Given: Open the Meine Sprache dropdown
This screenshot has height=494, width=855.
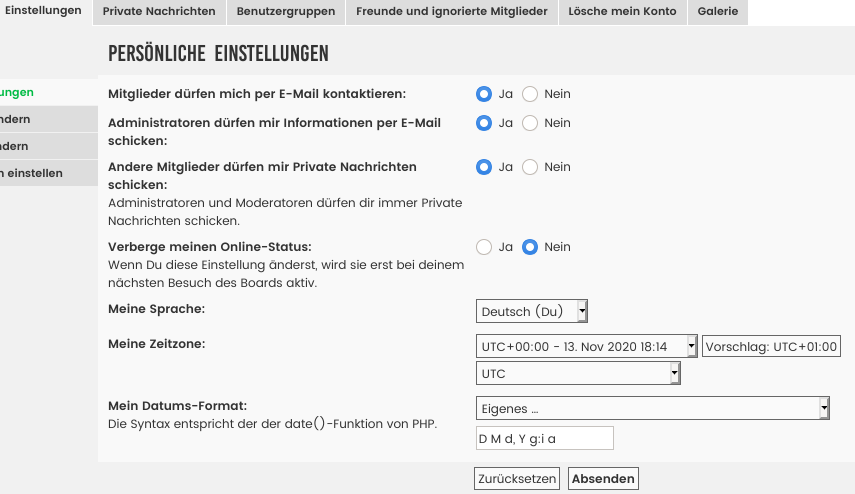Looking at the screenshot, I should tap(532, 311).
